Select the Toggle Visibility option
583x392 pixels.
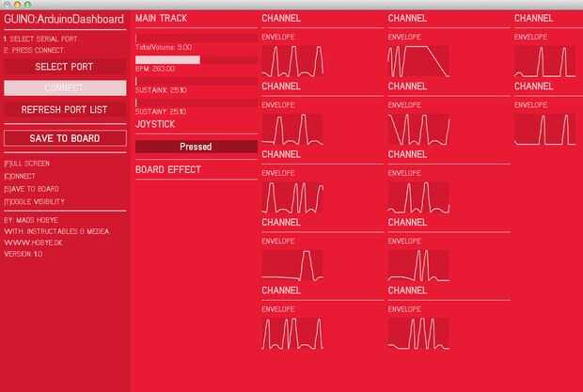(x=34, y=202)
